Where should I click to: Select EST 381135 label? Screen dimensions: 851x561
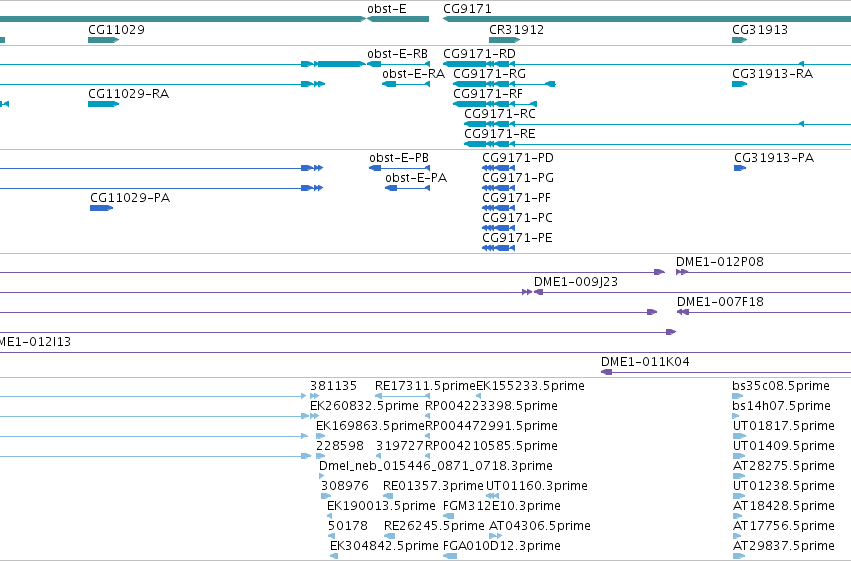tap(333, 386)
